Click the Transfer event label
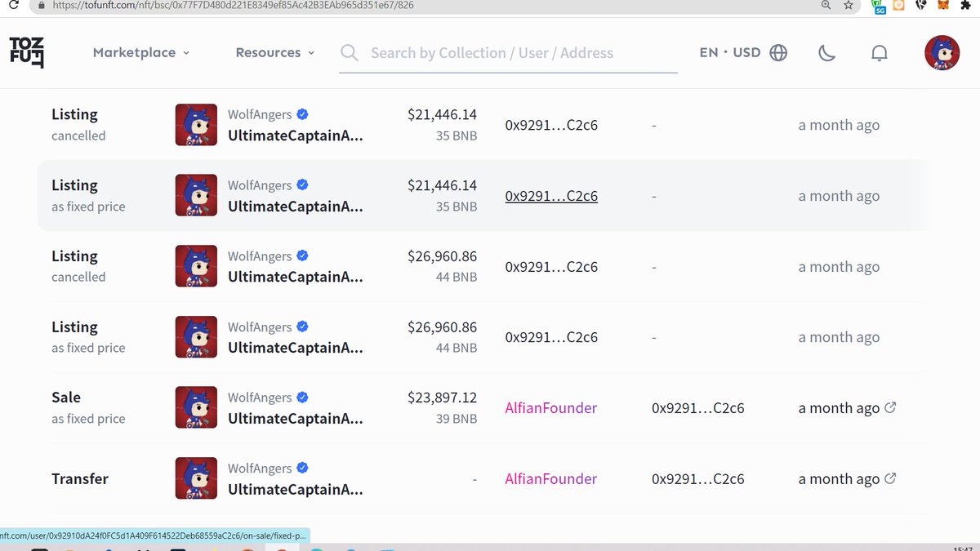Image resolution: width=980 pixels, height=551 pixels. 80,479
